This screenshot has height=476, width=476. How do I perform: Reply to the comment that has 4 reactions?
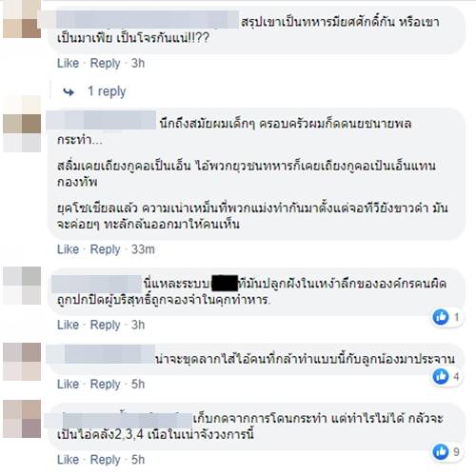(x=105, y=384)
